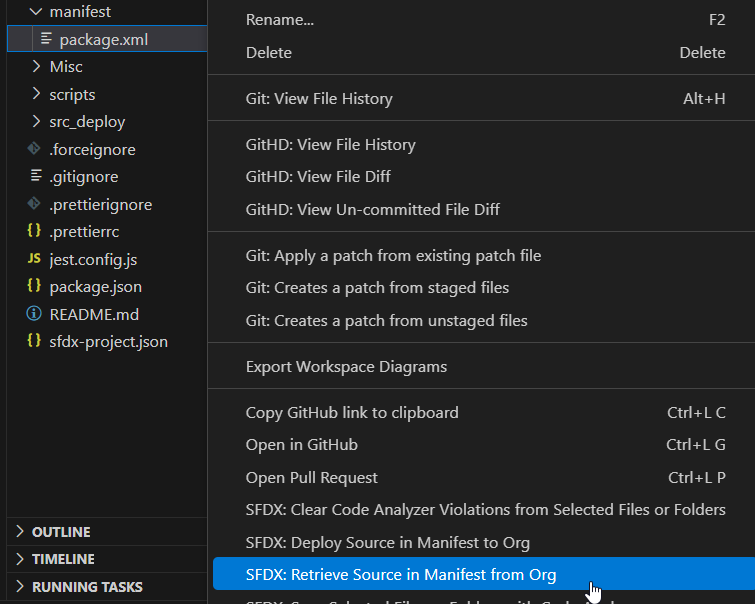Expand the Misc folder
The image size is (755, 604).
[36, 67]
